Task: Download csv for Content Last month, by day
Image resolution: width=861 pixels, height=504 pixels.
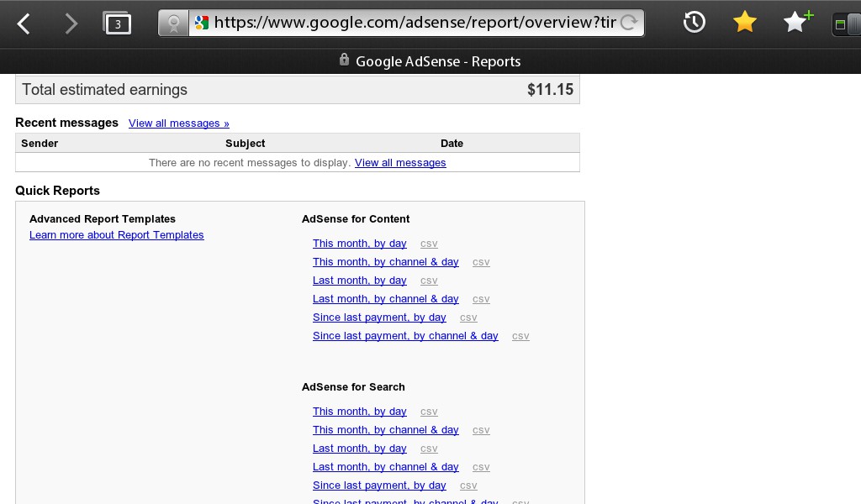Action: tap(429, 281)
